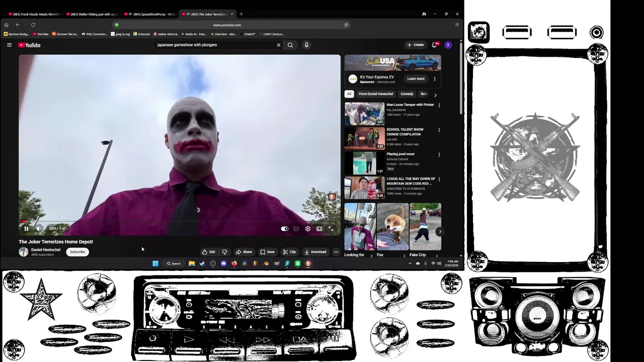The width and height of the screenshot is (644, 362).
Task: Open the Fox short thumbnail
Action: tap(393, 227)
